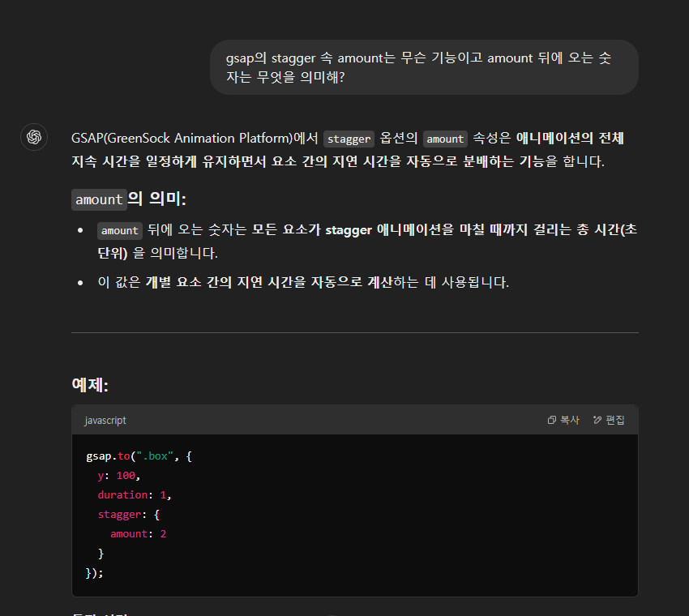Click the closing '});' code line
This screenshot has width=689, height=616.
pos(95,573)
